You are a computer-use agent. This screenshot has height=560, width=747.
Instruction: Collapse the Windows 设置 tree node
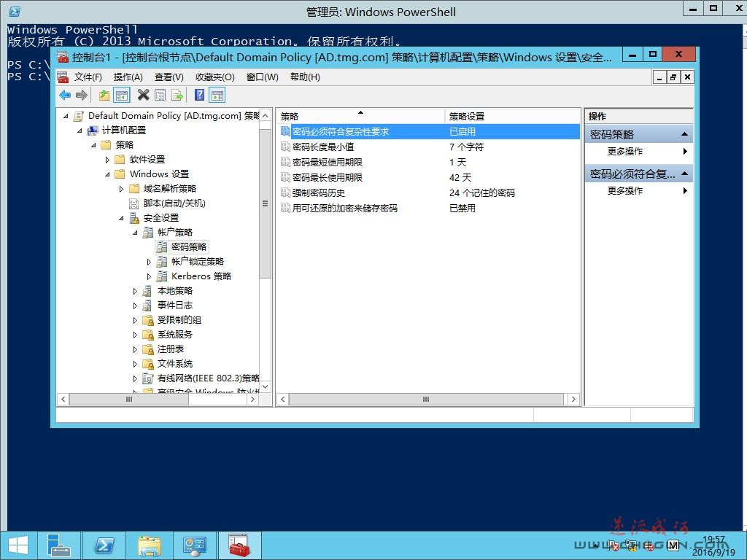[107, 174]
